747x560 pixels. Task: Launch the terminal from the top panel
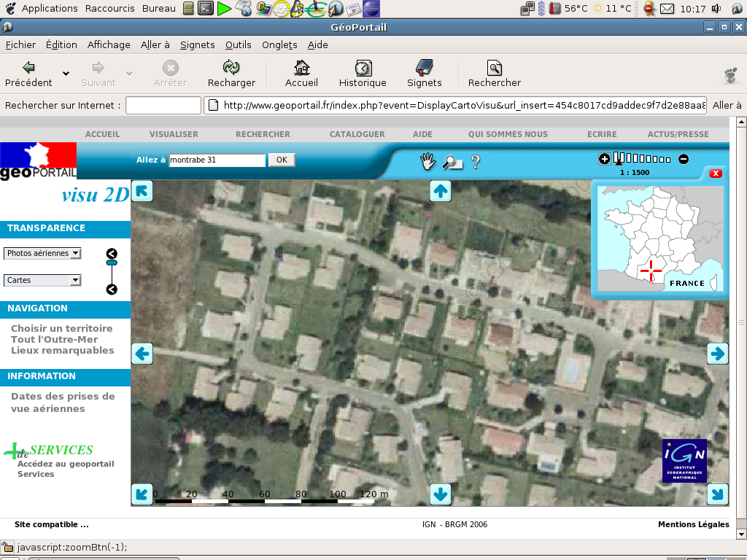205,8
